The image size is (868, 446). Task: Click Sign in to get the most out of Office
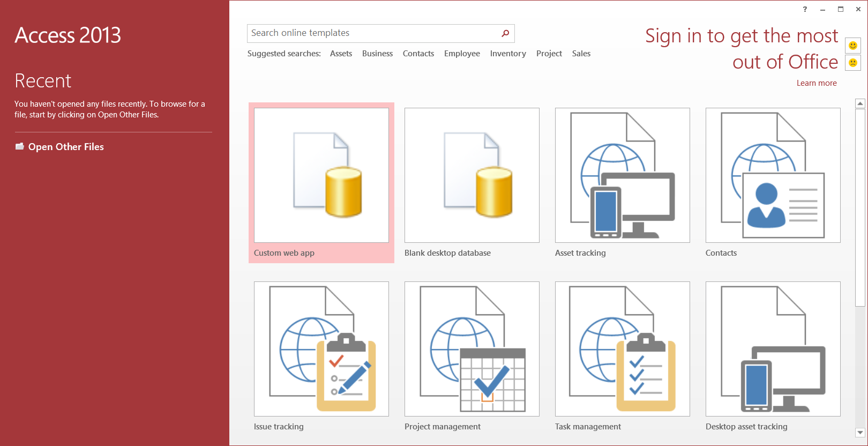(x=742, y=49)
